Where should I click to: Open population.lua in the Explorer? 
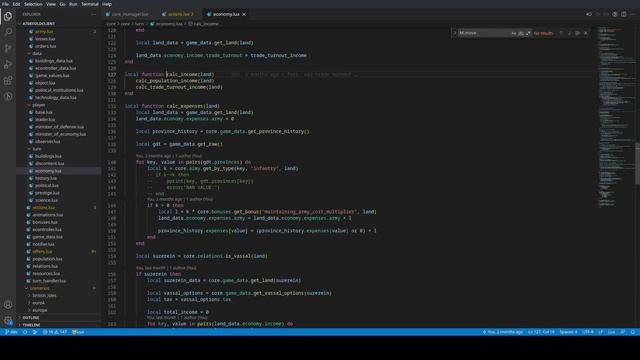[47, 259]
